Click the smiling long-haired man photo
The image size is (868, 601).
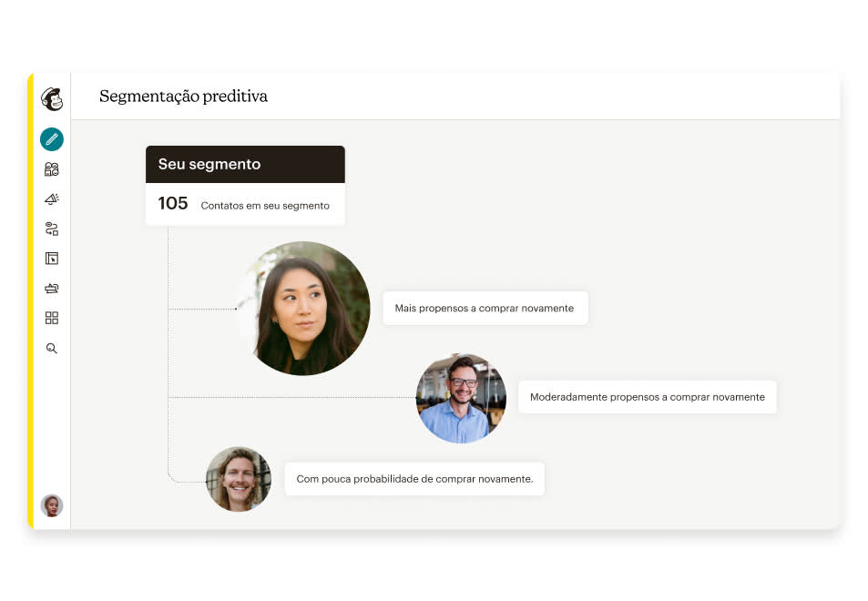click(239, 479)
